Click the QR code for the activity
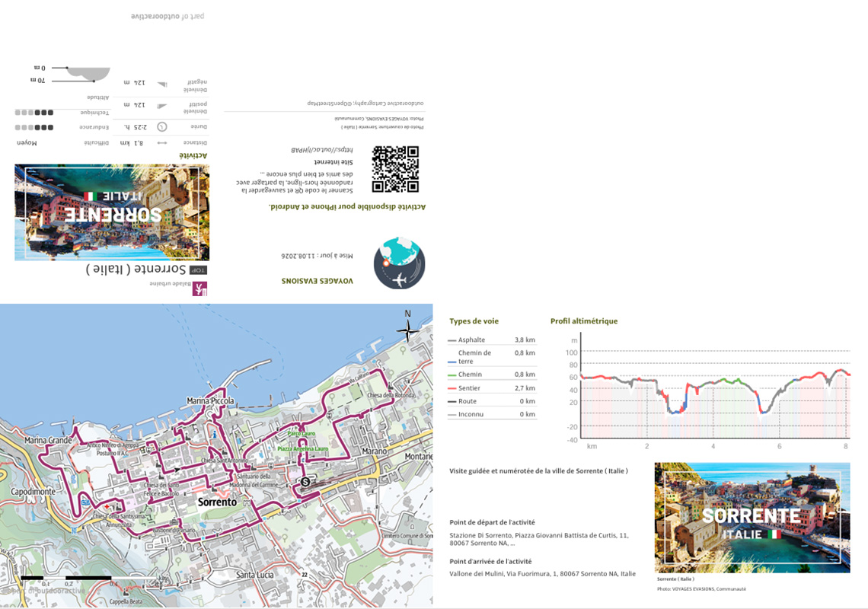This screenshot has width=868, height=609. click(395, 169)
